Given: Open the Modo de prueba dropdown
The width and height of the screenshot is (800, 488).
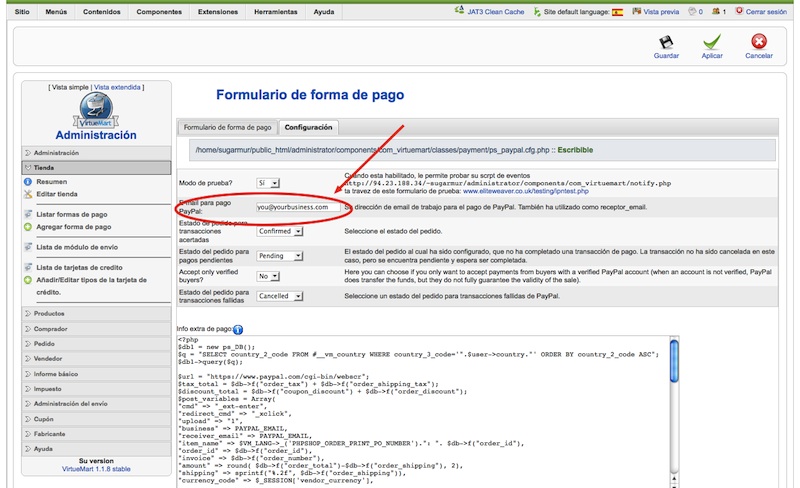Looking at the screenshot, I should pos(268,183).
